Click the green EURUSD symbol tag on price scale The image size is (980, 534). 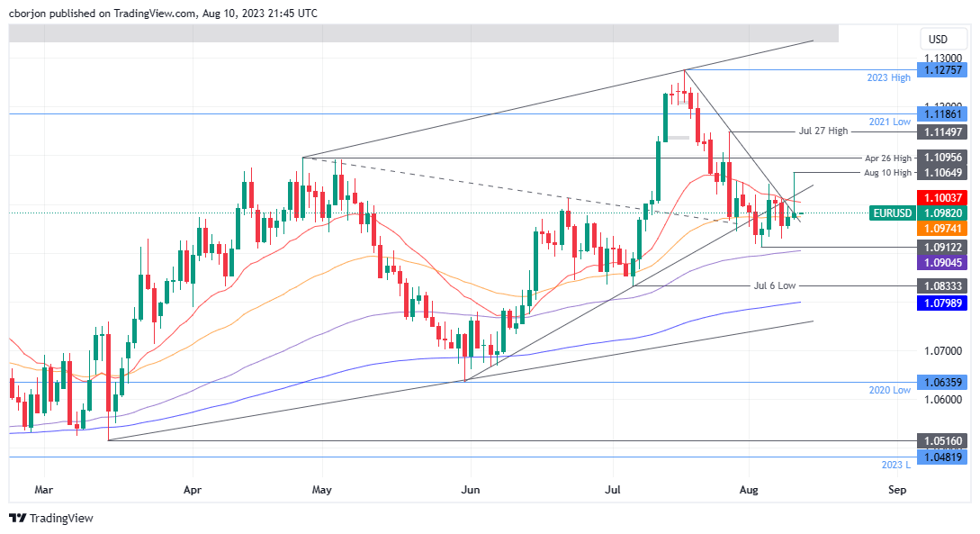pos(891,213)
